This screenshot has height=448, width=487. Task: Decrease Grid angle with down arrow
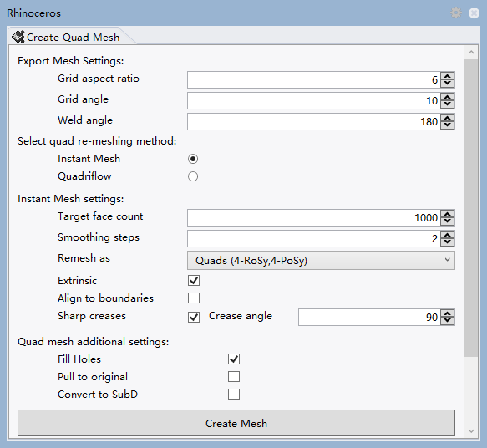(447, 104)
